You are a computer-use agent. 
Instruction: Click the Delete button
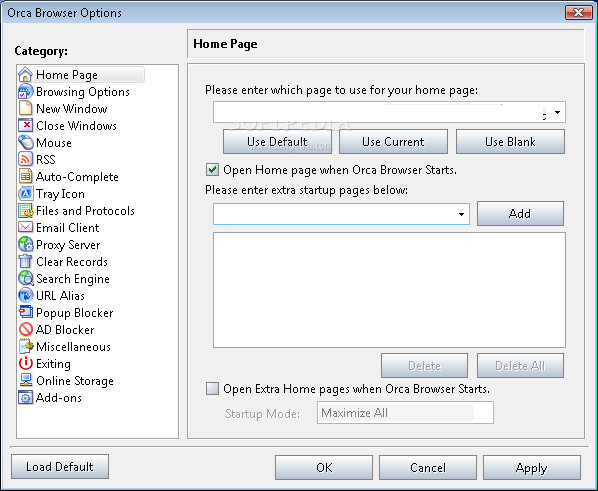424,365
